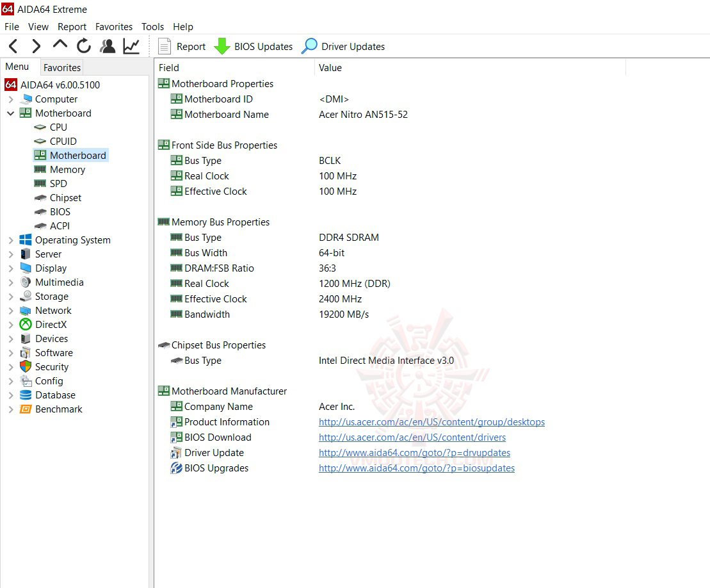Viewport: 710px width, 588px height.
Task: Open the Help menu
Action: (183, 27)
